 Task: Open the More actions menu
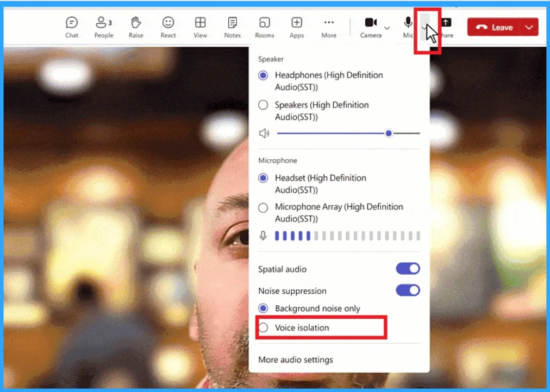pyautogui.click(x=329, y=27)
